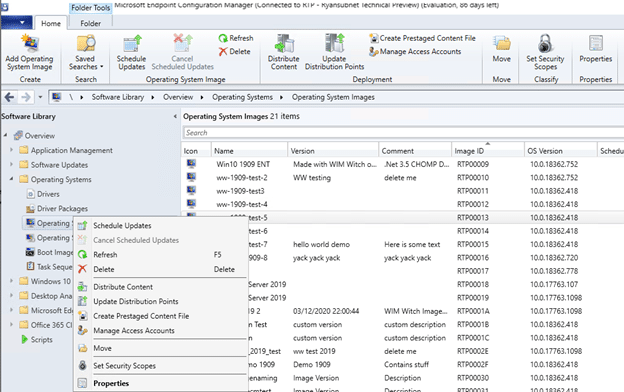Click the Win10 1909 ENT row icon
The width and height of the screenshot is (624, 392).
[x=191, y=164]
